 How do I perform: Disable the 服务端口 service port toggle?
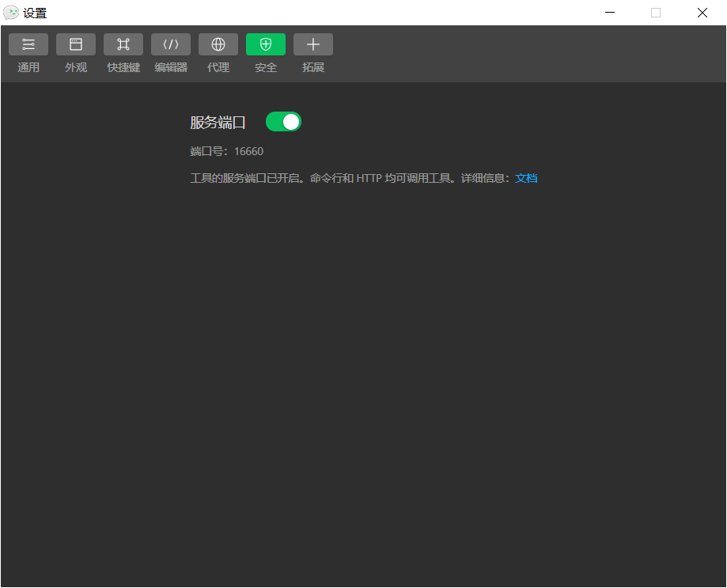point(283,122)
